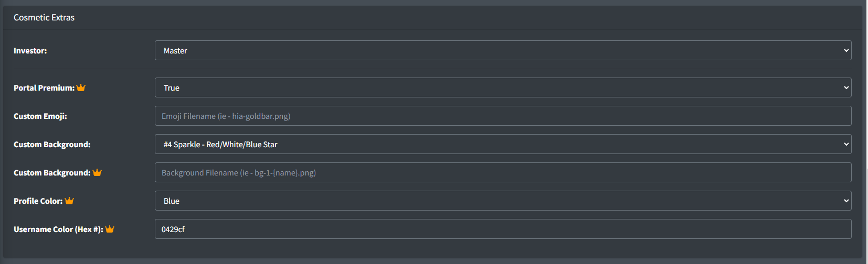868x264 pixels.
Task: Click the Investor label
Action: [x=30, y=51]
